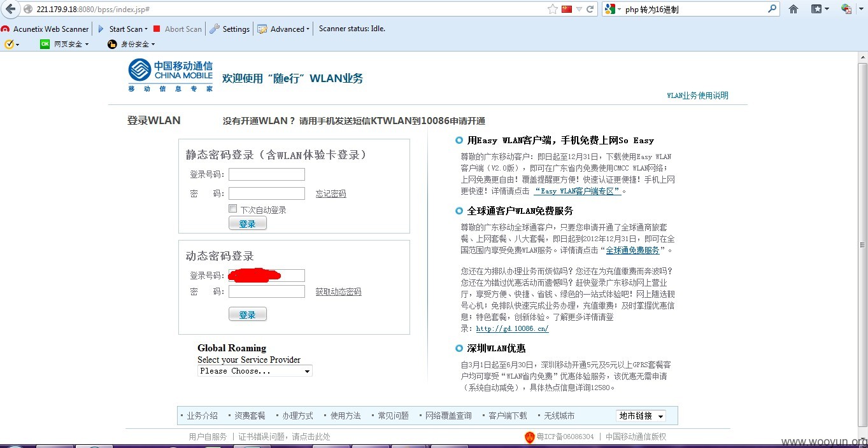
Task: Open the Start Scan dropdown arrow
Action: 146,29
